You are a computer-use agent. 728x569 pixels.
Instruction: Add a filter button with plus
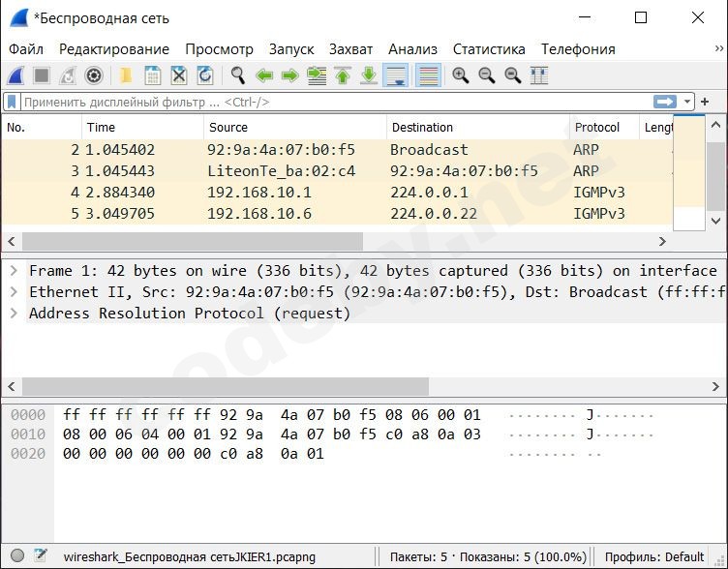coord(705,102)
